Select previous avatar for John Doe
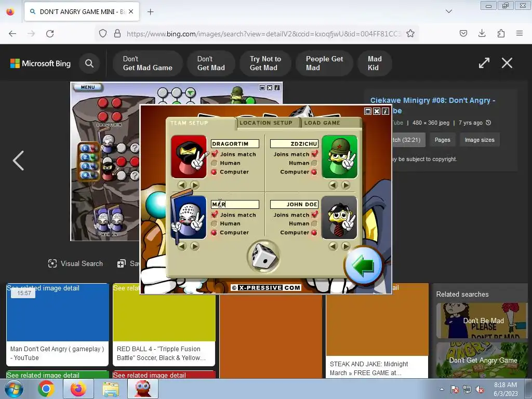The width and height of the screenshot is (532, 399). pyautogui.click(x=333, y=246)
